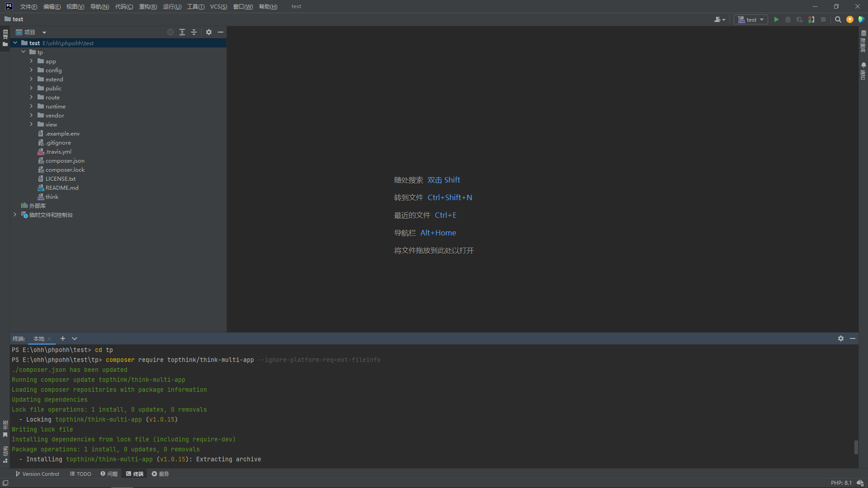Open the VCS menu
The height and width of the screenshot is (488, 868).
218,6
